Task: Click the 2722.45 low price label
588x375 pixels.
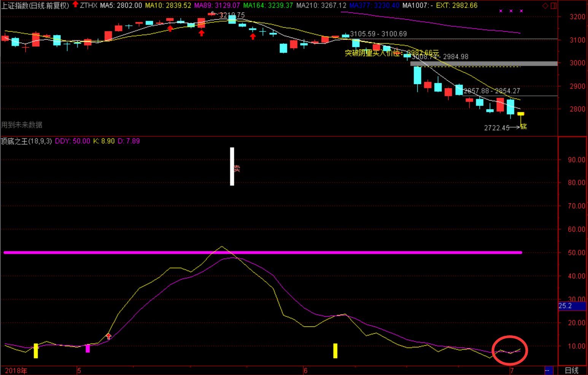Action: click(x=497, y=128)
